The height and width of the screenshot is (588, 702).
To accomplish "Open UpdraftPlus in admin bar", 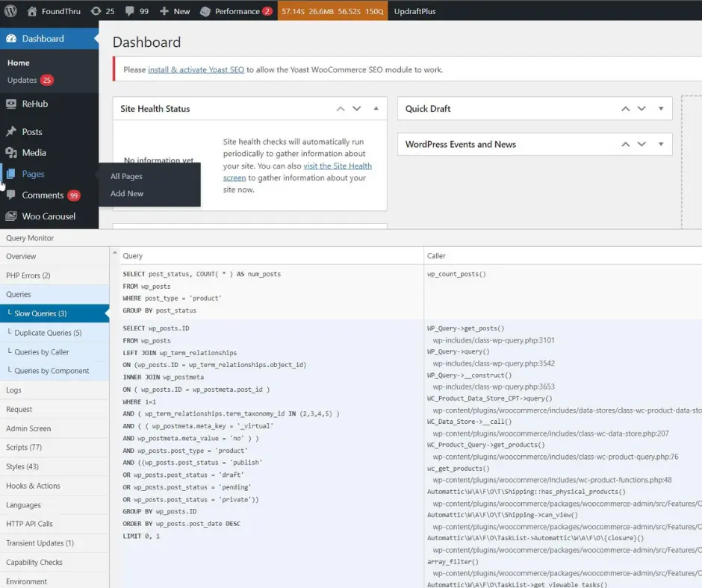I will point(414,11).
